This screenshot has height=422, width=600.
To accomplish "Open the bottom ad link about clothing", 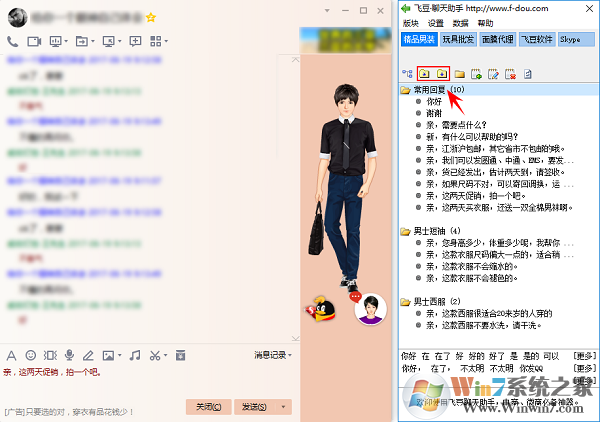I will point(69,412).
